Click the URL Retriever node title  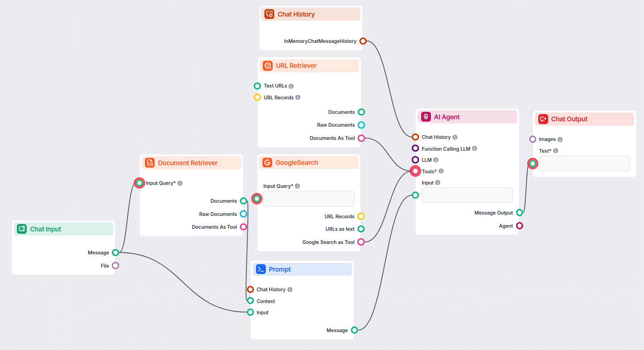tap(296, 66)
